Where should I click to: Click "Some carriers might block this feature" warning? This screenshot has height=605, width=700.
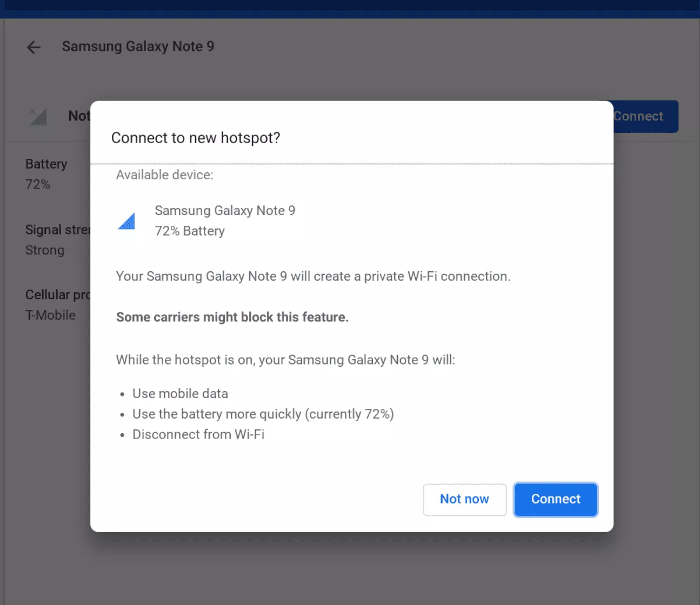(x=232, y=317)
